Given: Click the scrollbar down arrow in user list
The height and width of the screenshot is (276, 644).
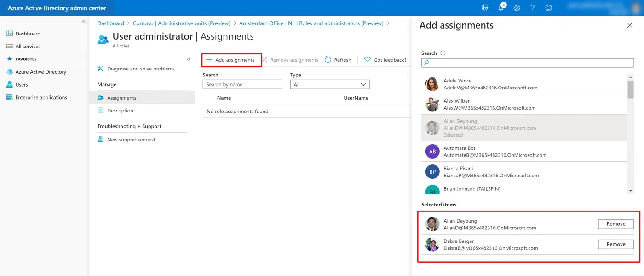Looking at the screenshot, I should [630, 191].
